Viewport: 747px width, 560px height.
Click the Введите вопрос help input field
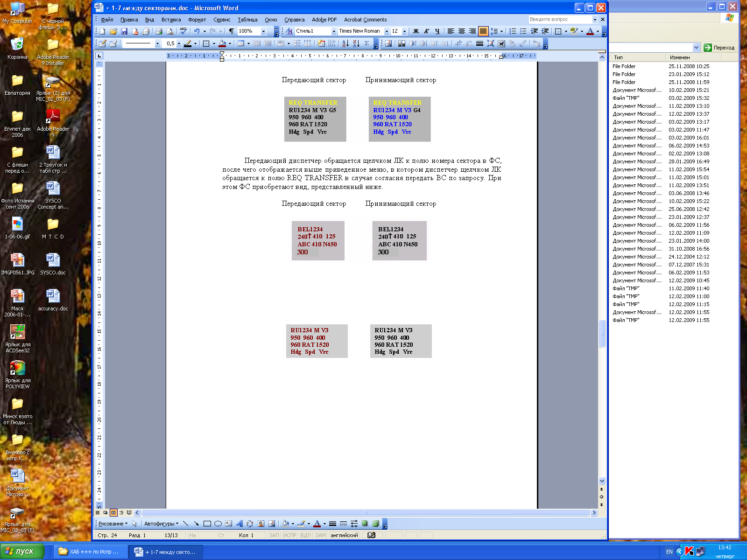(559, 20)
